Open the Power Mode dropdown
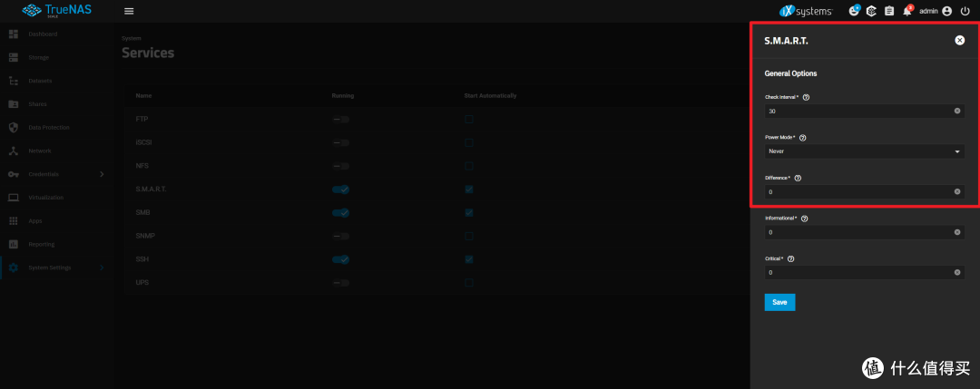Screen dimensions: 980x389 point(865,151)
